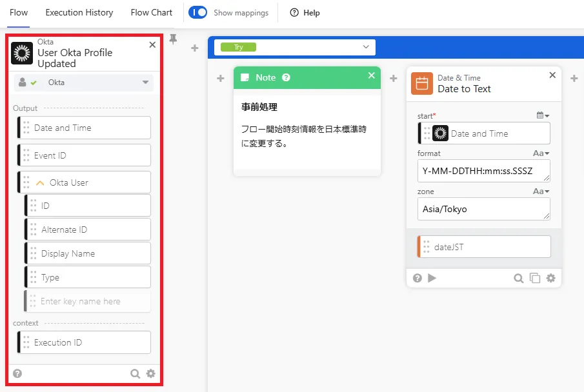Open the format field type dropdown
The width and height of the screenshot is (584, 392).
pyautogui.click(x=541, y=153)
